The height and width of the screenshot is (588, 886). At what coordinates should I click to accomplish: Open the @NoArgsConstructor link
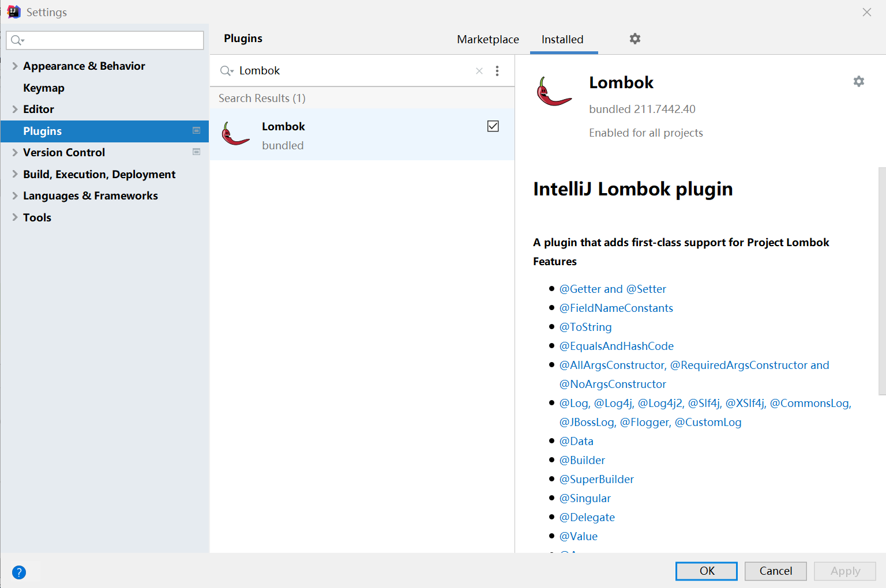tap(613, 384)
